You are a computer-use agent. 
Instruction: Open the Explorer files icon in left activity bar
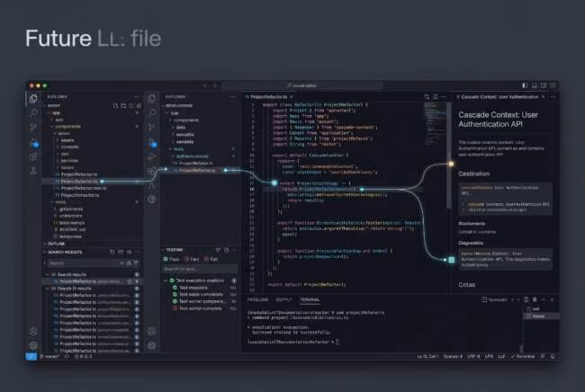click(33, 98)
